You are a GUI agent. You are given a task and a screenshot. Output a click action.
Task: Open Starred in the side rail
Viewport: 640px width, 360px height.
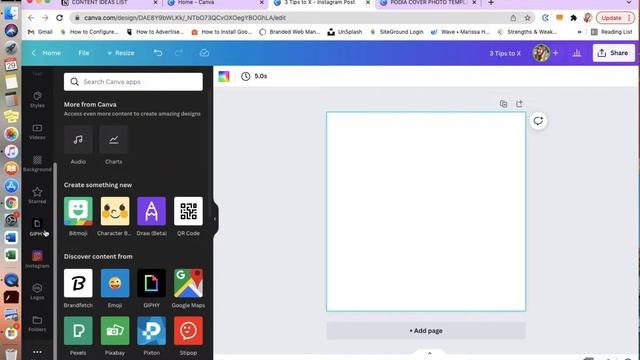tap(37, 196)
